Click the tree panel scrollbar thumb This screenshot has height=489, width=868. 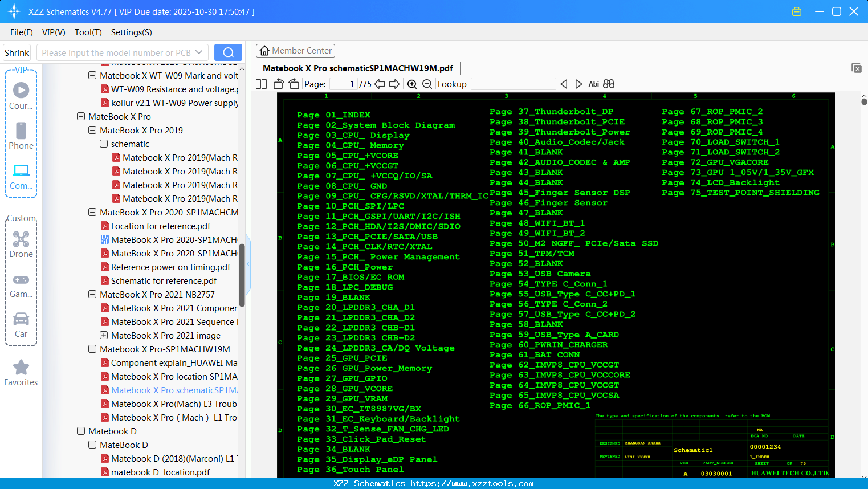(242, 275)
